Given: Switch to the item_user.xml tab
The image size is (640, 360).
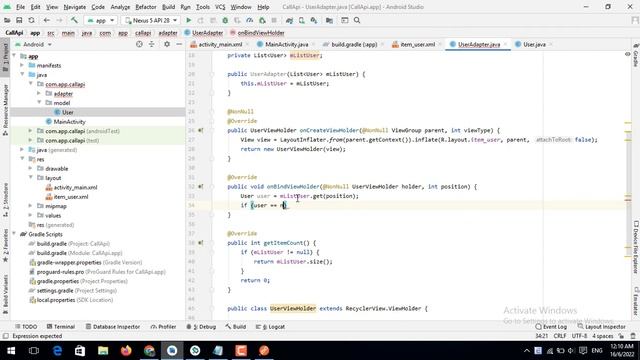Looking at the screenshot, I should [418, 44].
